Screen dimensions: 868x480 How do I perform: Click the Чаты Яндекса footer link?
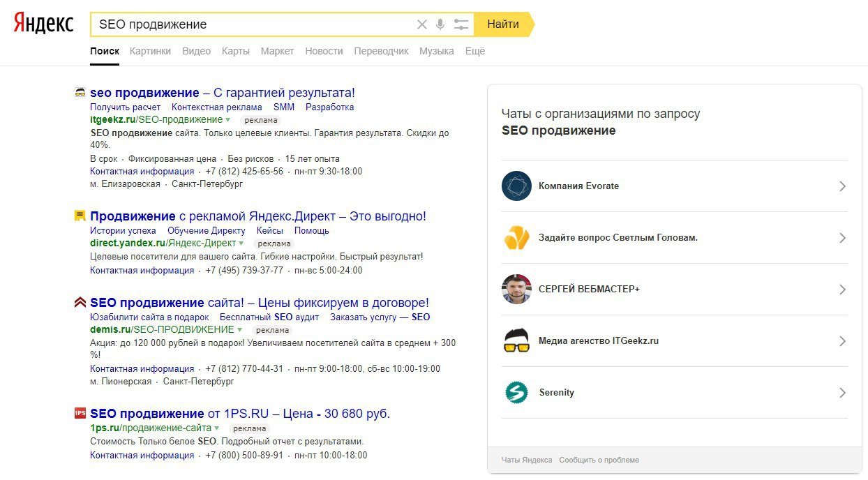coord(527,460)
